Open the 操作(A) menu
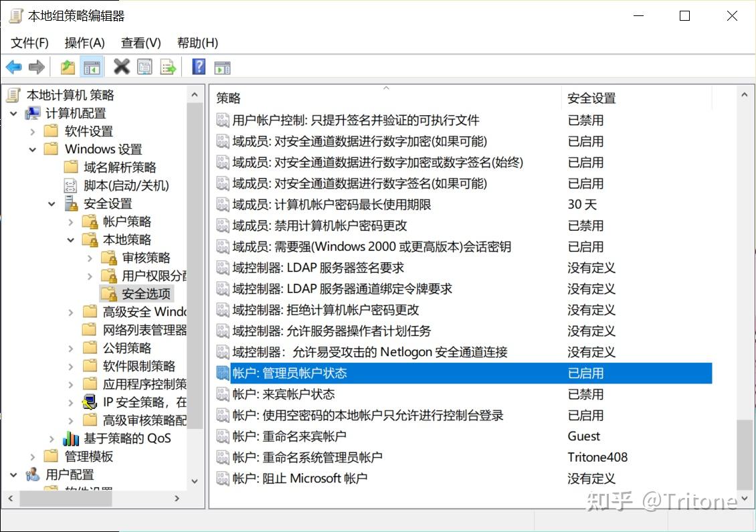Viewport: 756px width, 532px height. point(84,42)
